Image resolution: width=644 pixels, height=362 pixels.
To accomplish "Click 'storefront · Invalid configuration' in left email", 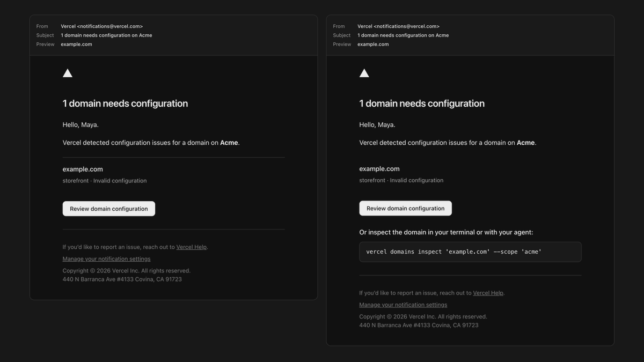I will (x=105, y=181).
